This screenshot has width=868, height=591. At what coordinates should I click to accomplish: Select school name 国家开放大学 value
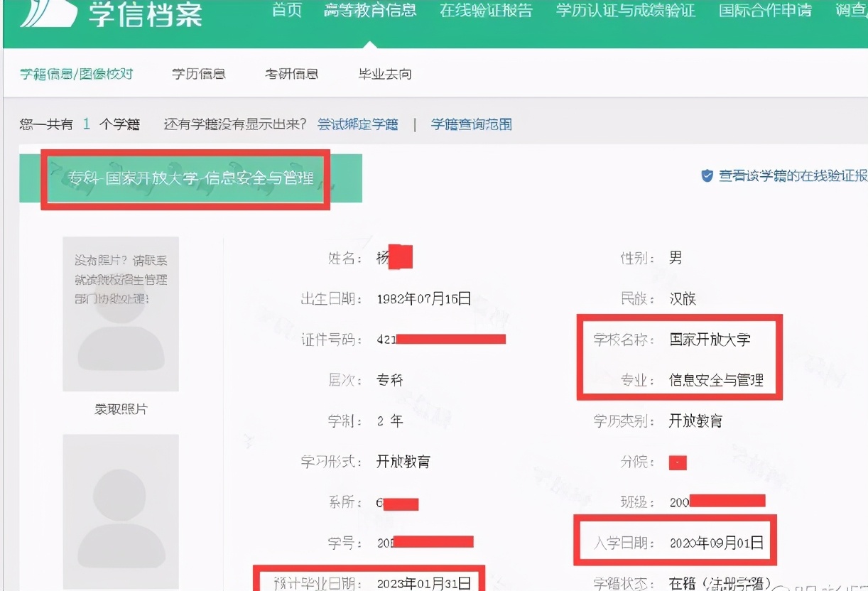pos(710,339)
